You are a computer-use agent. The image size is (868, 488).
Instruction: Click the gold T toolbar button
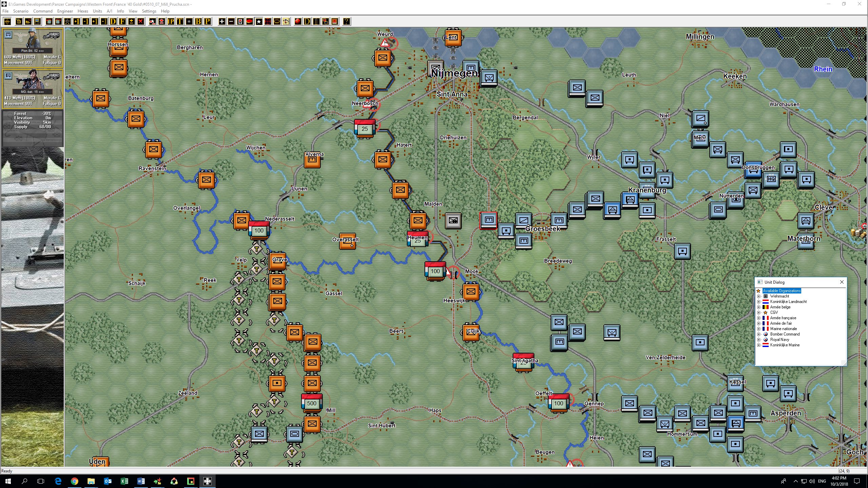click(180, 22)
